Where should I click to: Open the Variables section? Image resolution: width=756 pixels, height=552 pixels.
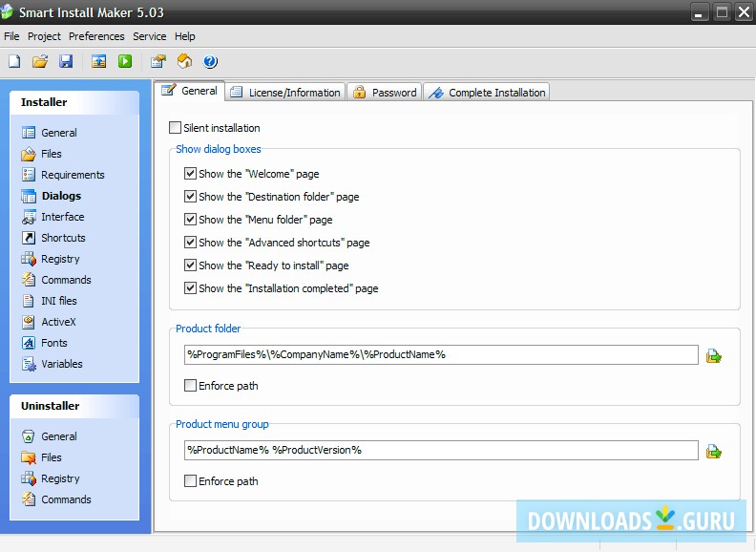click(x=52, y=364)
